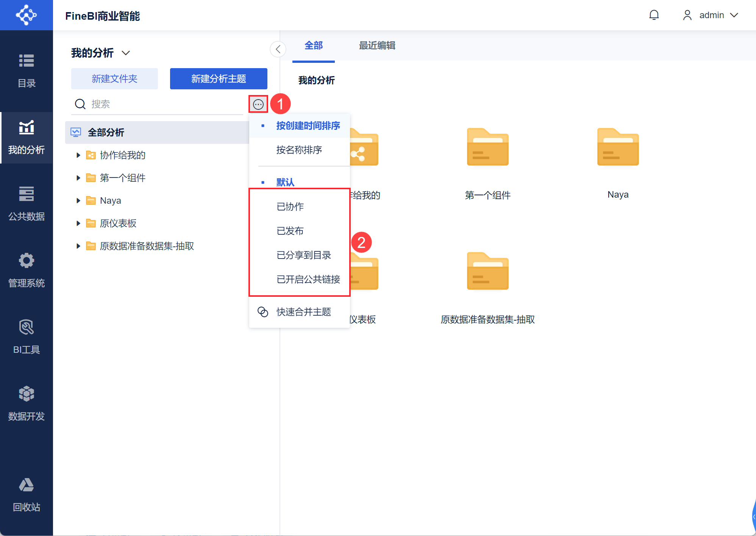The height and width of the screenshot is (536, 756).
Task: Filter by 已分享到目录
Action: pyautogui.click(x=300, y=255)
